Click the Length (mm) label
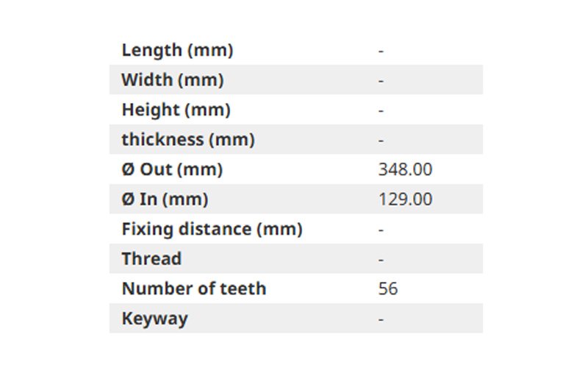Screen dimensions: 588x368 (x=177, y=50)
